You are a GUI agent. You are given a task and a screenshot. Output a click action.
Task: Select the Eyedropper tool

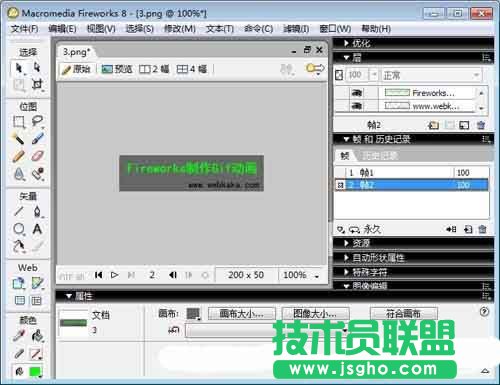19,336
